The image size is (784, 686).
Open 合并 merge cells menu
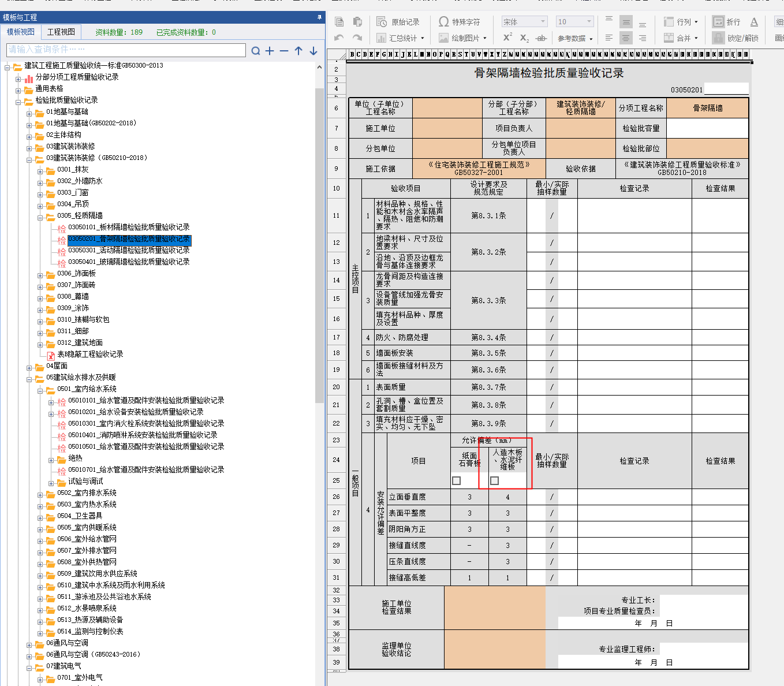(x=681, y=38)
